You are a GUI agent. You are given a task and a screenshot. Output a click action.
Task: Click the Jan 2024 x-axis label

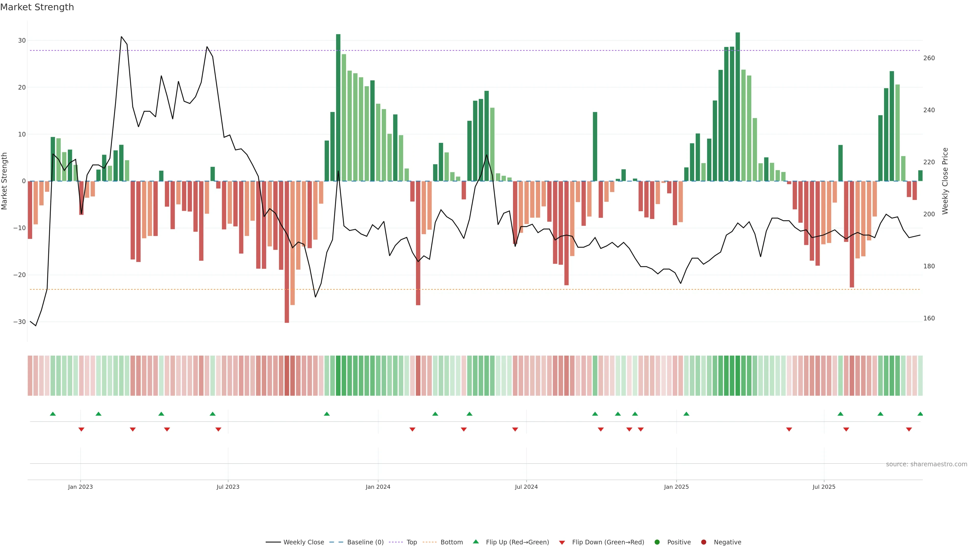[378, 487]
